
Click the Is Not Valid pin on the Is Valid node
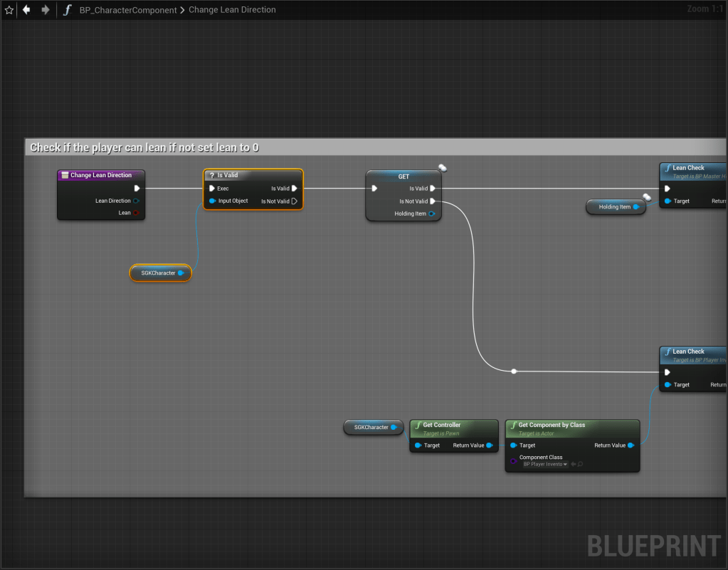click(294, 201)
